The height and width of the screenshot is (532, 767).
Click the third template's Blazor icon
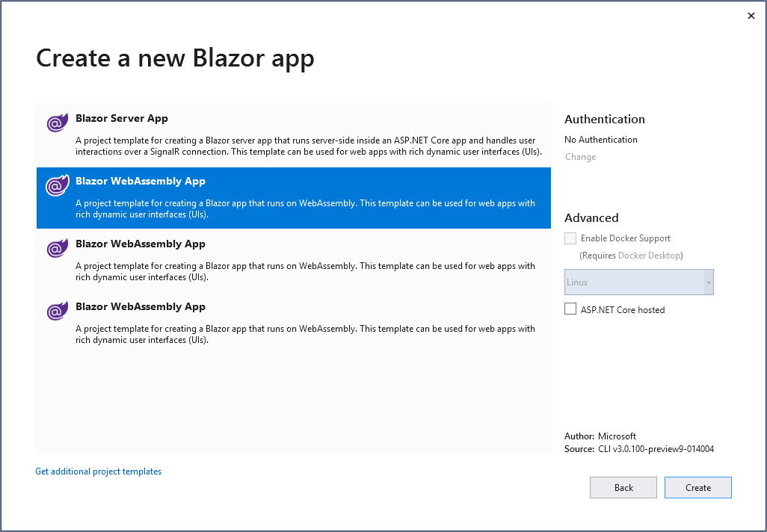(58, 249)
